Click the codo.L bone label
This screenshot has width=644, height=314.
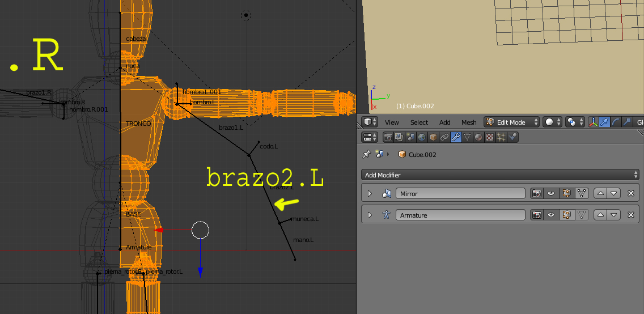click(x=269, y=146)
